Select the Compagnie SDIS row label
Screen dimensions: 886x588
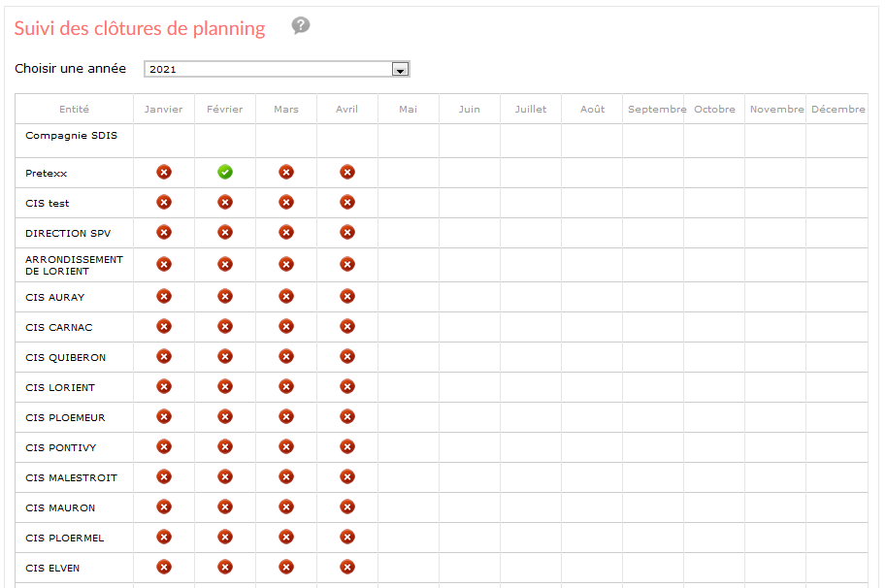coord(71,136)
